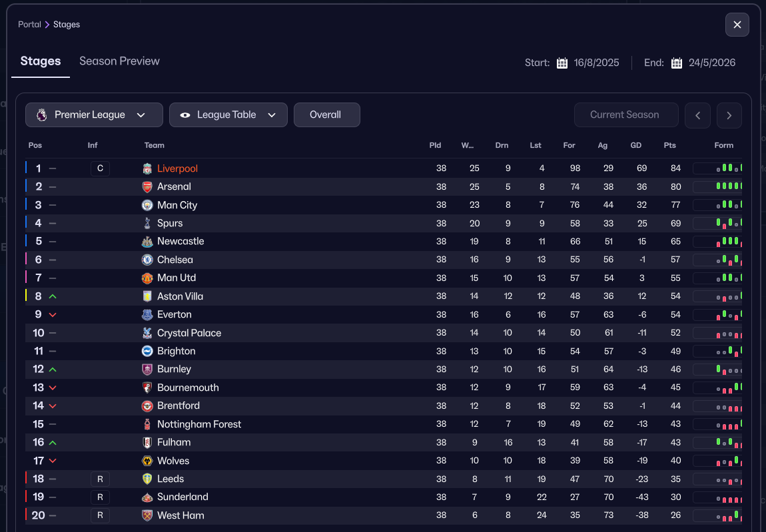Click the West Ham club crest
The height and width of the screenshot is (532, 766).
(x=147, y=515)
